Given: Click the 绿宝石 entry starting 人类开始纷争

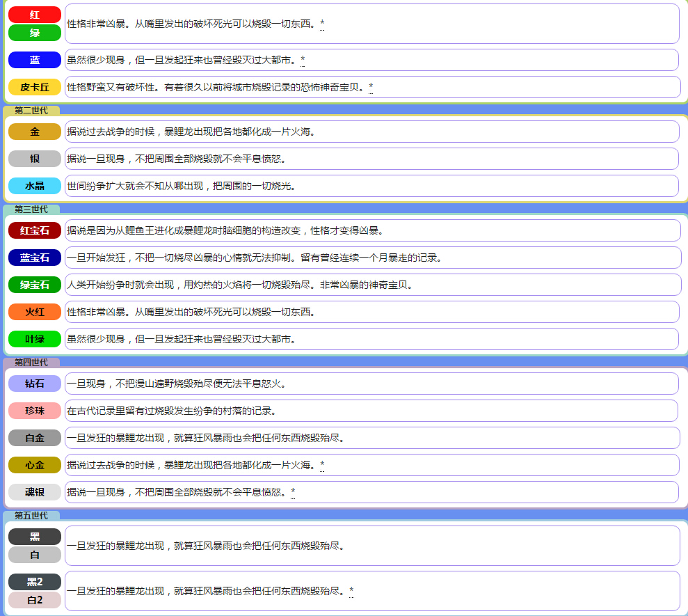Looking at the screenshot, I should (239, 285).
